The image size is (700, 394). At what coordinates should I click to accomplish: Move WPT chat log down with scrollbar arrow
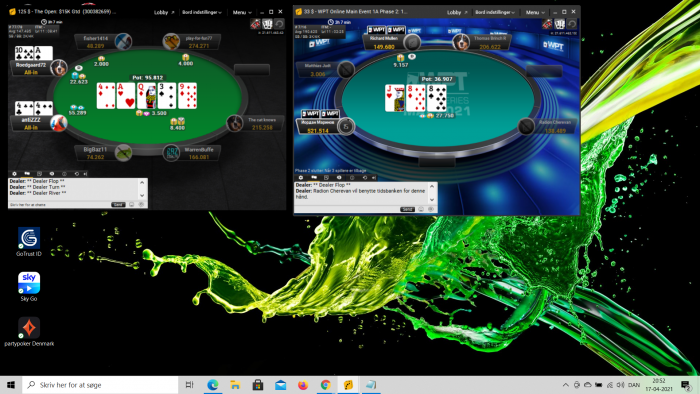(x=432, y=199)
